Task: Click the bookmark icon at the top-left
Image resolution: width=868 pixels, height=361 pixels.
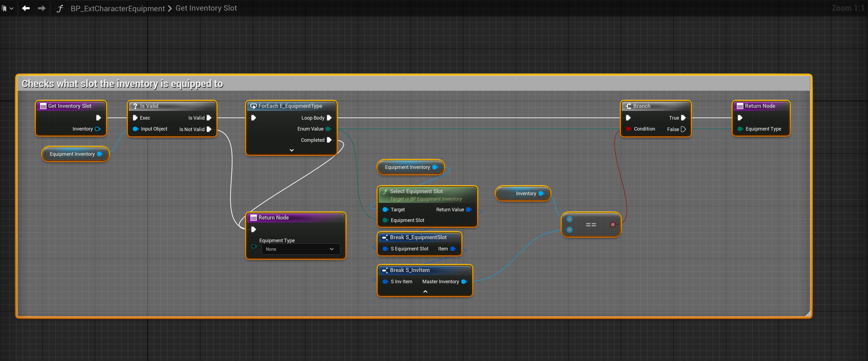Action: click(x=4, y=8)
